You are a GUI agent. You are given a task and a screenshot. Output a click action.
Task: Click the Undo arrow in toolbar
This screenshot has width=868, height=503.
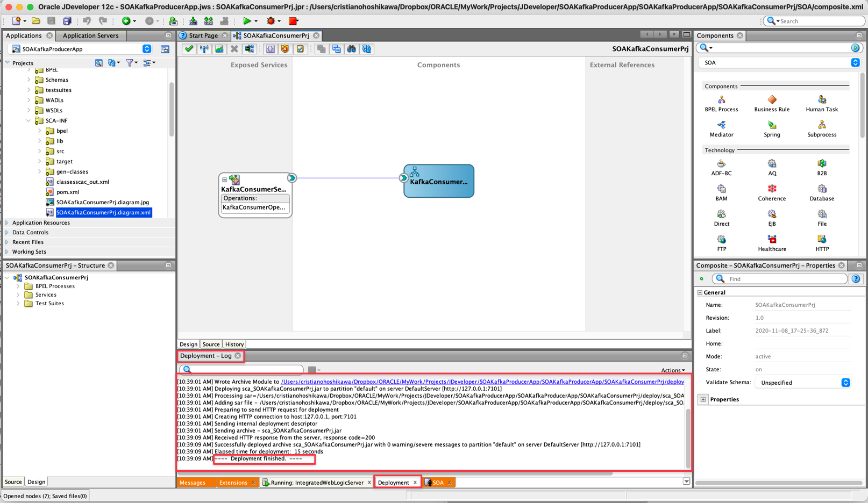pos(87,21)
